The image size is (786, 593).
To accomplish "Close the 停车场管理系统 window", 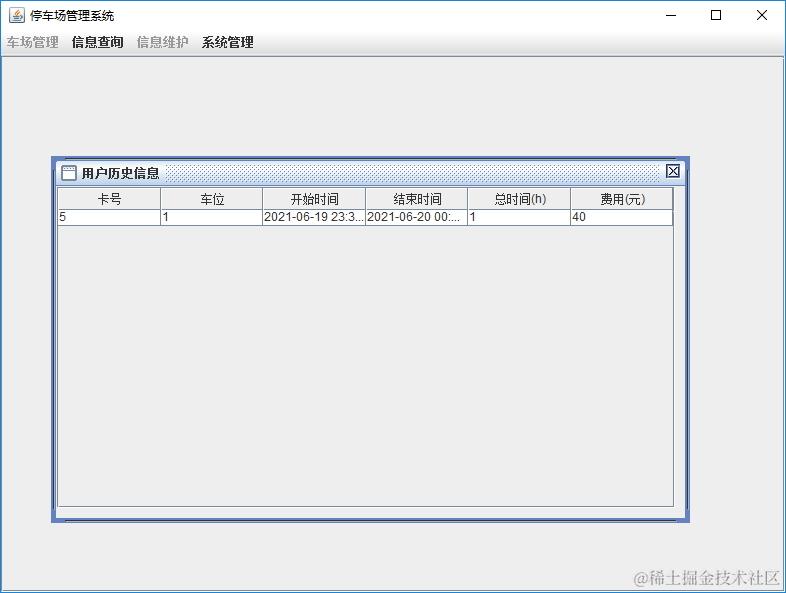I will 761,16.
